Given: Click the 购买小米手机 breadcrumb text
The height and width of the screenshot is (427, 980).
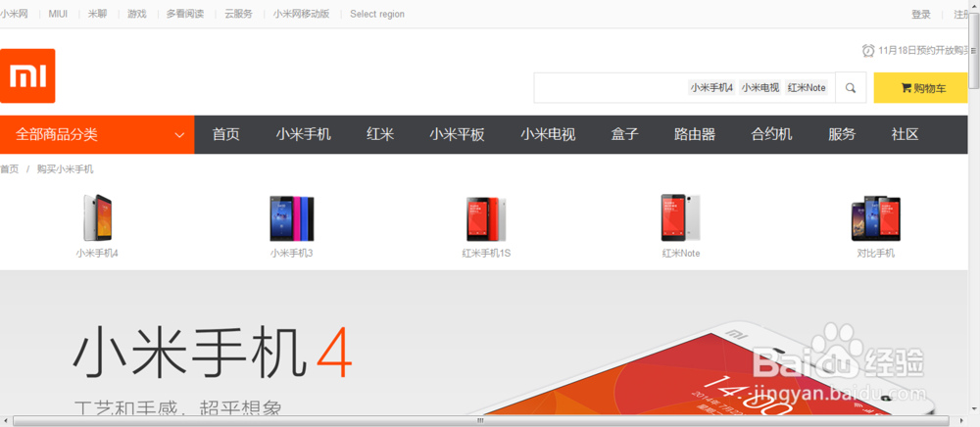Looking at the screenshot, I should (65, 169).
